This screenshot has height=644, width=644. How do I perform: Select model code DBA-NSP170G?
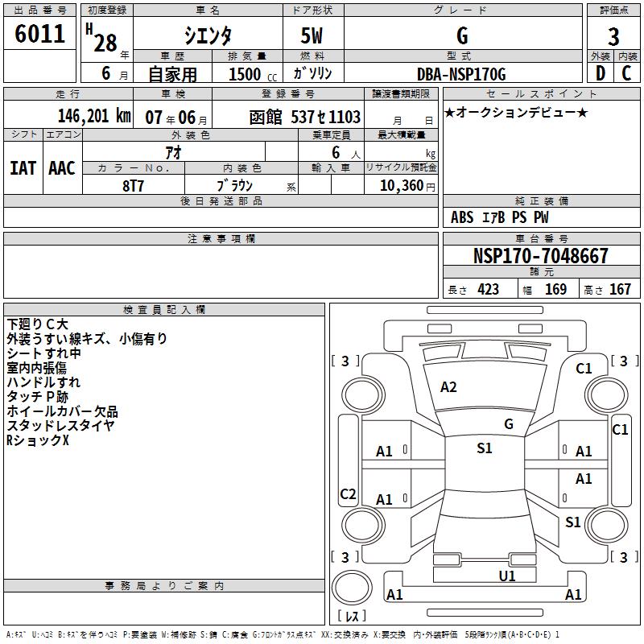point(461,74)
